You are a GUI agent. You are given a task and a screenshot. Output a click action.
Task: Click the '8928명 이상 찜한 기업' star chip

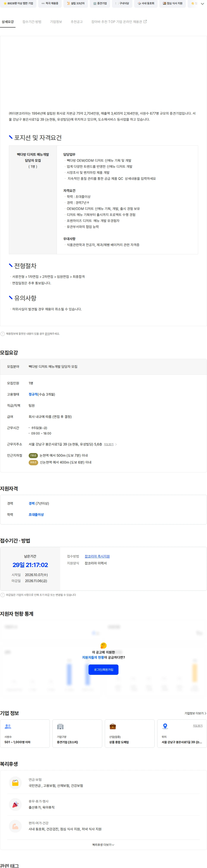click(18, 3)
